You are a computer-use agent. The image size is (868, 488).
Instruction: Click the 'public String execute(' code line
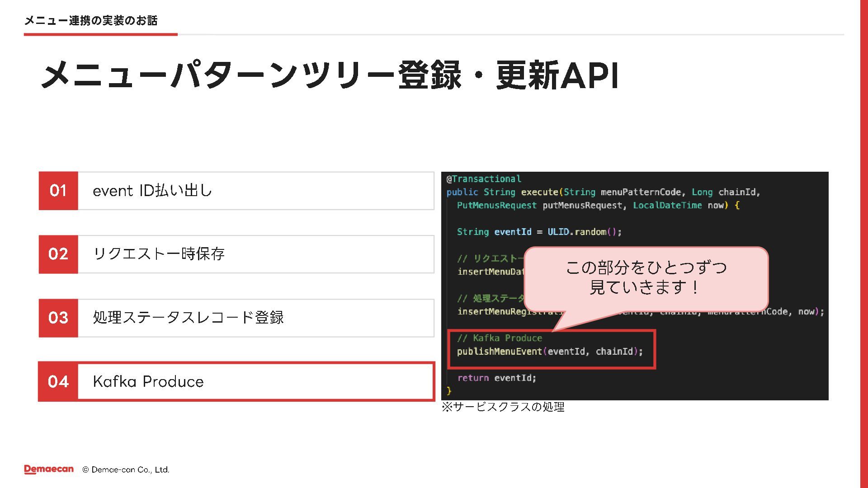tap(603, 192)
